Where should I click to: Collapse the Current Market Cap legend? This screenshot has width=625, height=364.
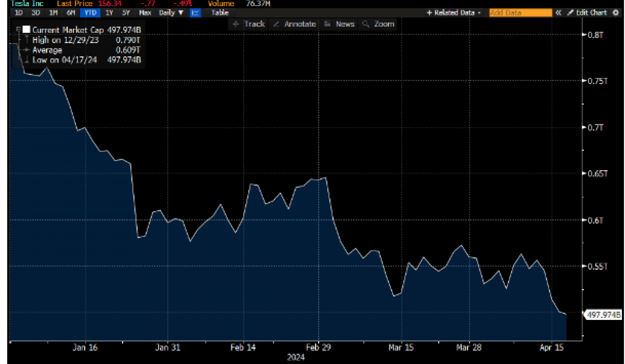point(18,30)
